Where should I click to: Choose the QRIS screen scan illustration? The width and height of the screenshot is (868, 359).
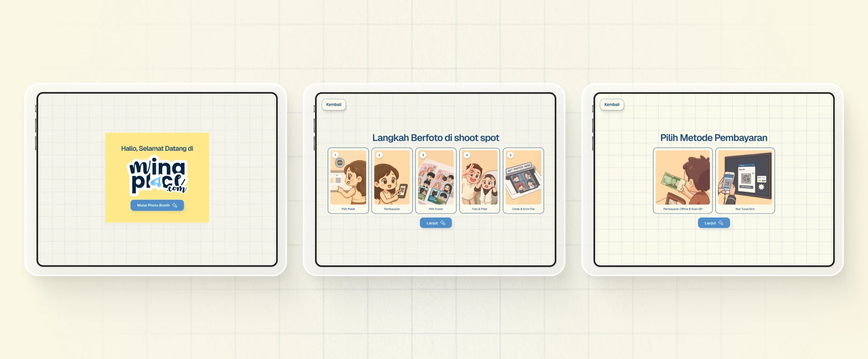745,177
